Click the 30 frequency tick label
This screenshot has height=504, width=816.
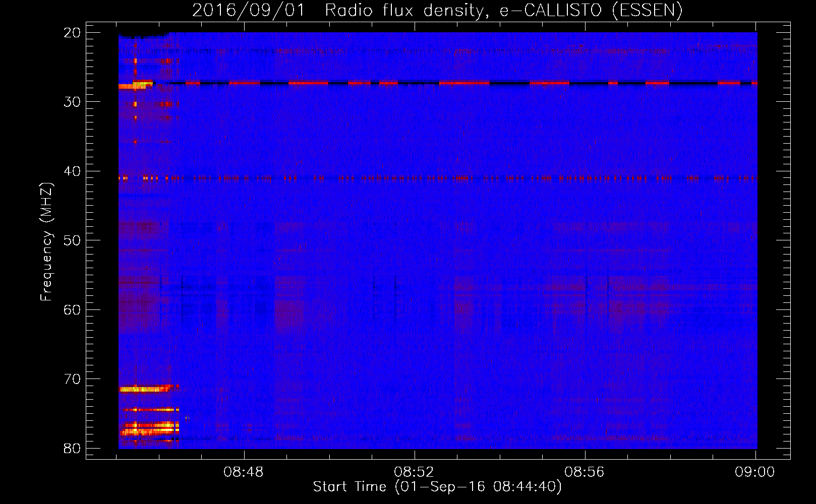[73, 102]
